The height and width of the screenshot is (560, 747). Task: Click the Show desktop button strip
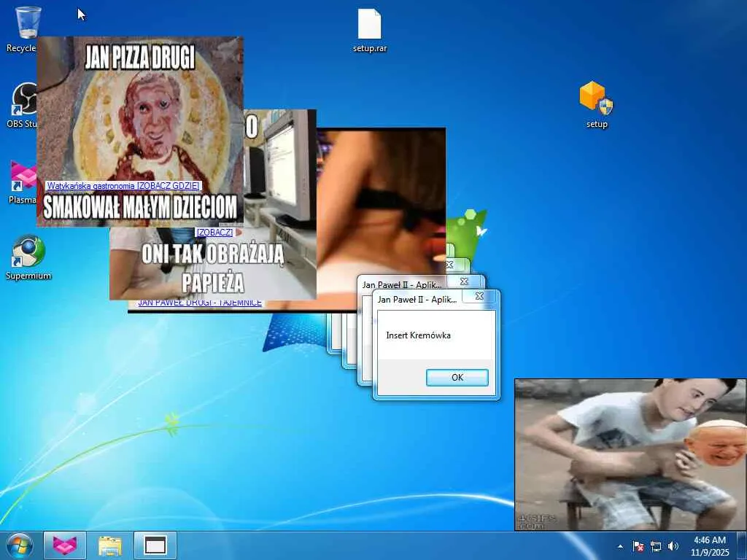pyautogui.click(x=742, y=545)
